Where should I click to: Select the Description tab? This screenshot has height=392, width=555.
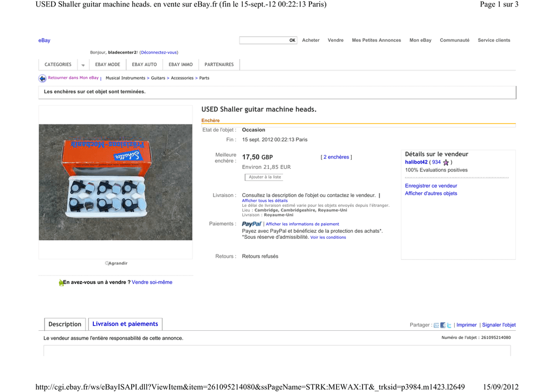pos(65,324)
